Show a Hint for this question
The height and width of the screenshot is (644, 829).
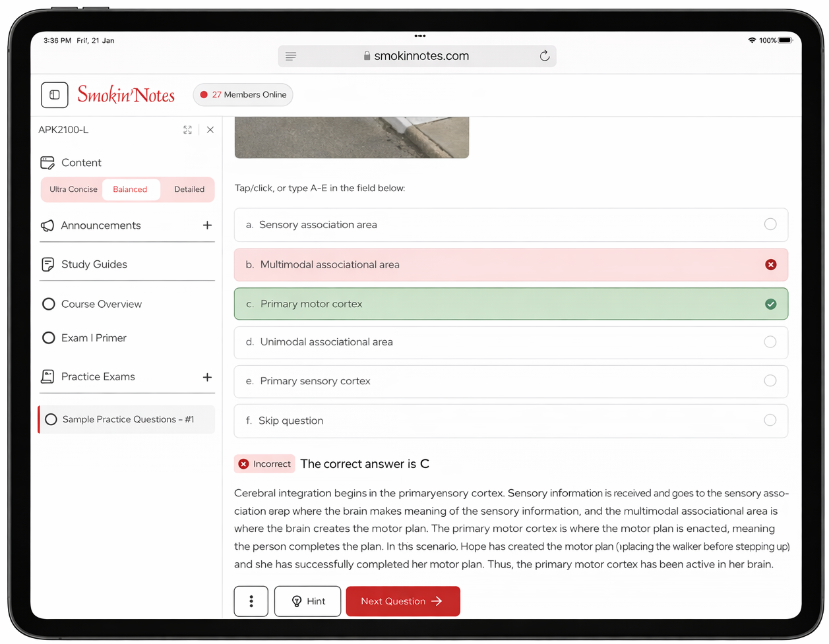[x=307, y=601]
